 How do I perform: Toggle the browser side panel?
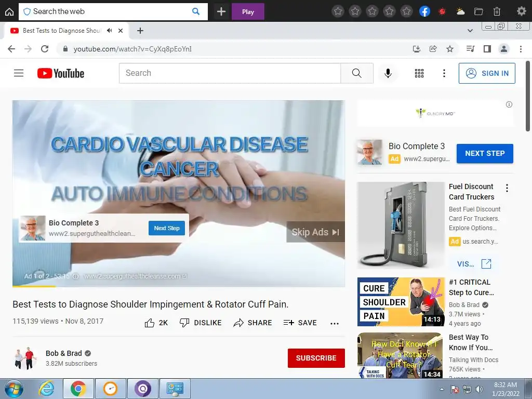point(487,49)
